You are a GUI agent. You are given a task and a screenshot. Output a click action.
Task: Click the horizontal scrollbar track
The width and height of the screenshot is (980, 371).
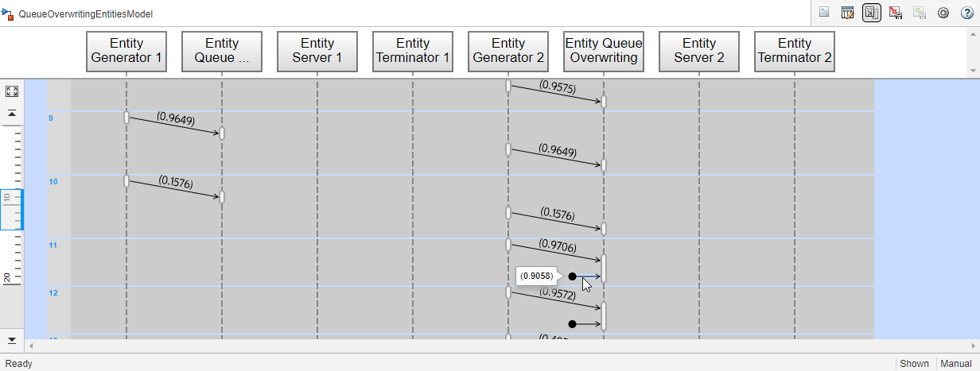(x=502, y=346)
